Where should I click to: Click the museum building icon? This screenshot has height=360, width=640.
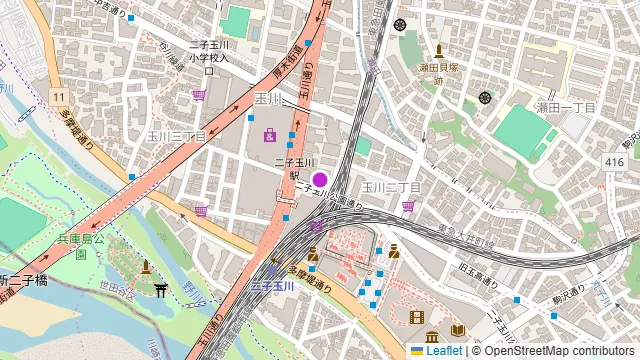432,337
